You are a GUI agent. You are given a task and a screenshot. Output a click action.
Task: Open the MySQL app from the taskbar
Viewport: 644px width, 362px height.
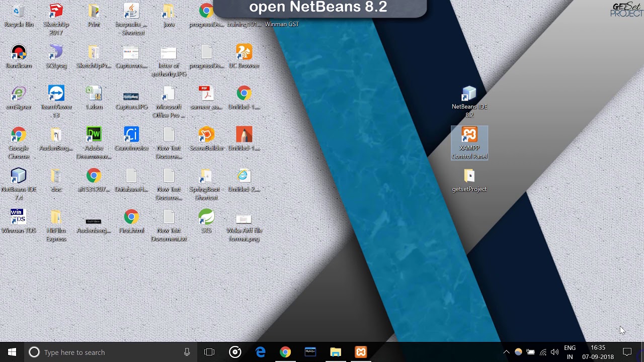coord(310,352)
